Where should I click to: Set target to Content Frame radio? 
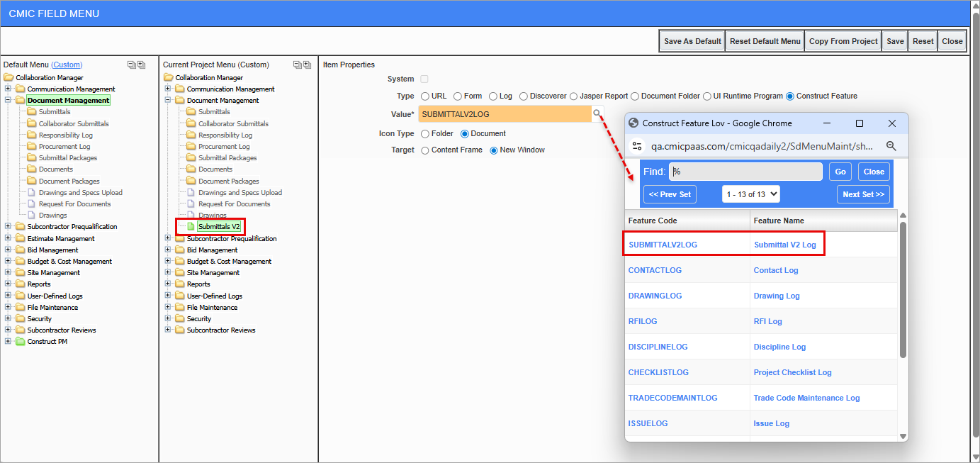tap(425, 150)
